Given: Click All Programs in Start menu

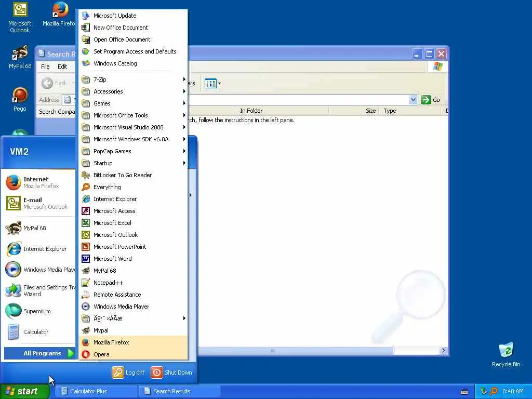Looking at the screenshot, I should click(x=39, y=353).
